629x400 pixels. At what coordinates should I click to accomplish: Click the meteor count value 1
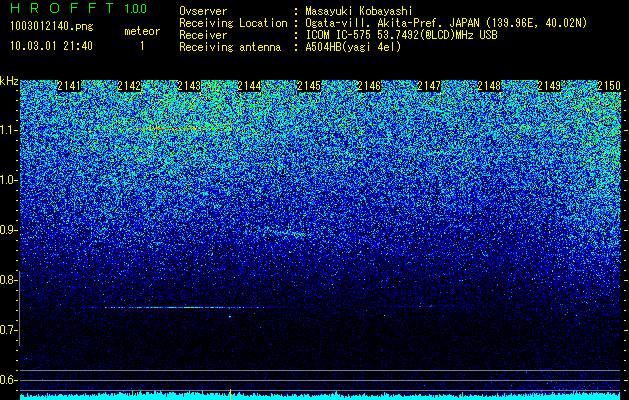pos(142,46)
